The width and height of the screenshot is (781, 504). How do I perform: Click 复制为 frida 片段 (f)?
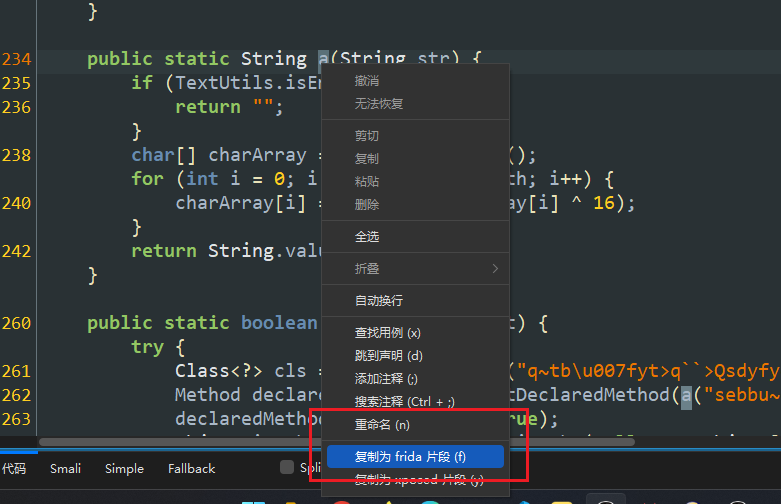tap(415, 457)
